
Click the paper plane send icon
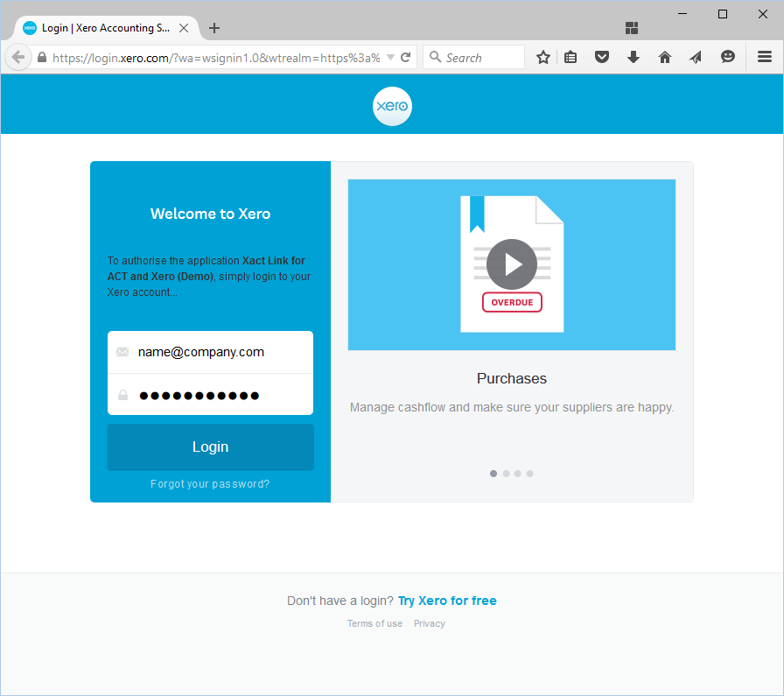(x=696, y=57)
